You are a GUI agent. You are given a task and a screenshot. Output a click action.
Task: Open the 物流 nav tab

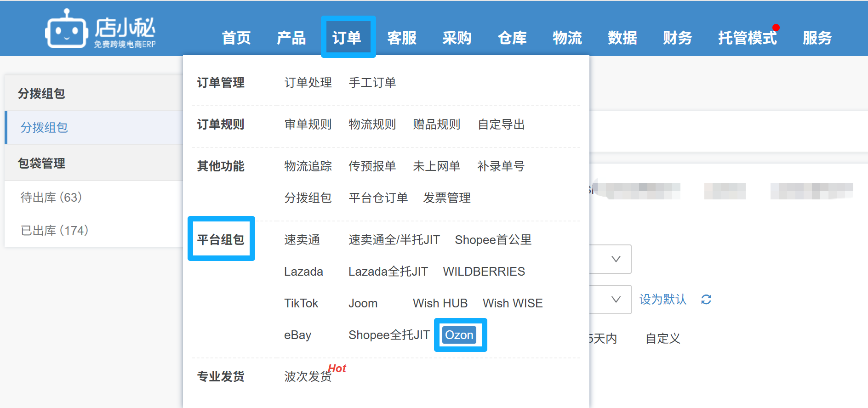567,38
